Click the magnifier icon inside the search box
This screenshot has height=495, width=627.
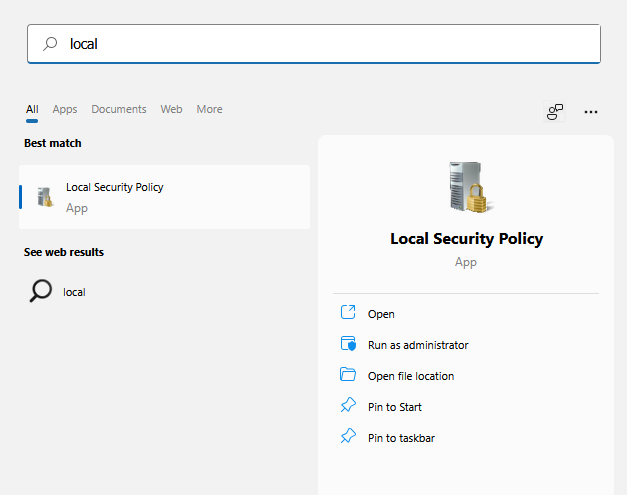(x=50, y=44)
